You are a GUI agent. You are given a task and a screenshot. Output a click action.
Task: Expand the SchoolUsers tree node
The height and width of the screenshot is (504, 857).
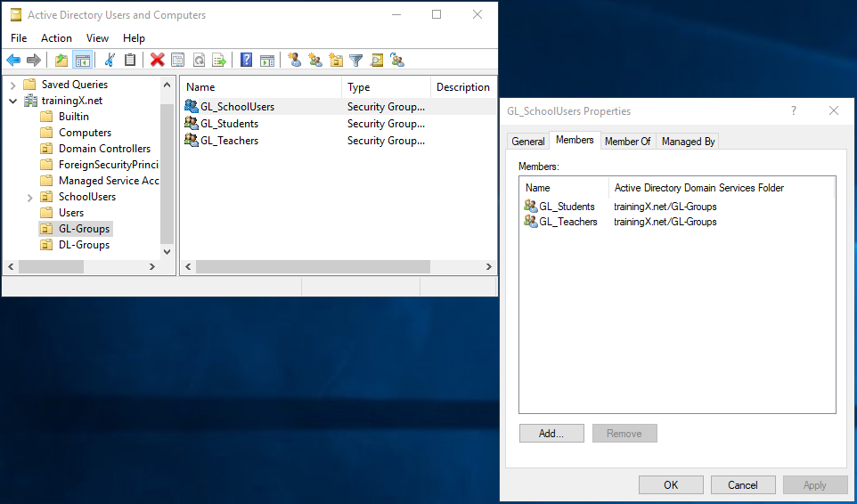tap(30, 197)
